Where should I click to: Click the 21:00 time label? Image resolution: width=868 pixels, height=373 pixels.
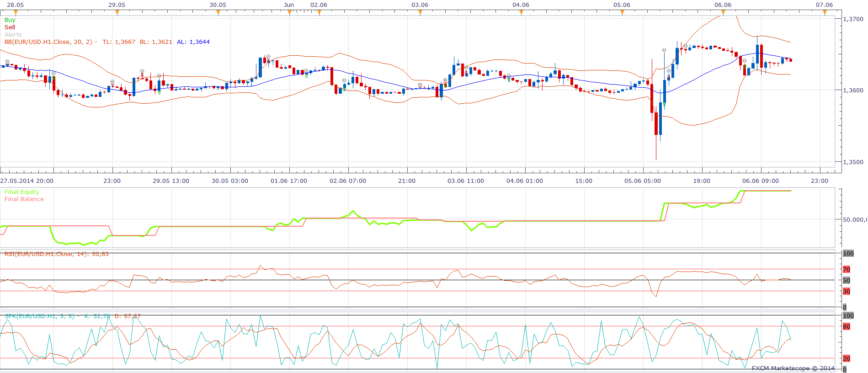tap(407, 181)
